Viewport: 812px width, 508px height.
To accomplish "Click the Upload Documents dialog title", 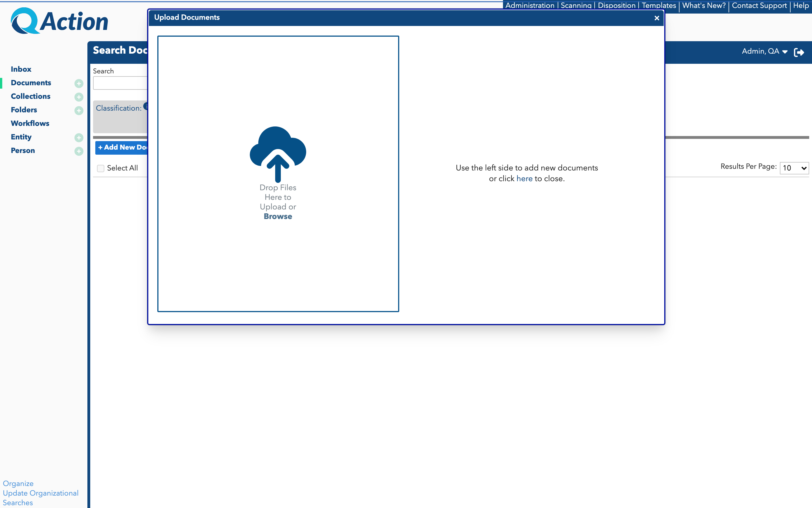I will point(187,17).
